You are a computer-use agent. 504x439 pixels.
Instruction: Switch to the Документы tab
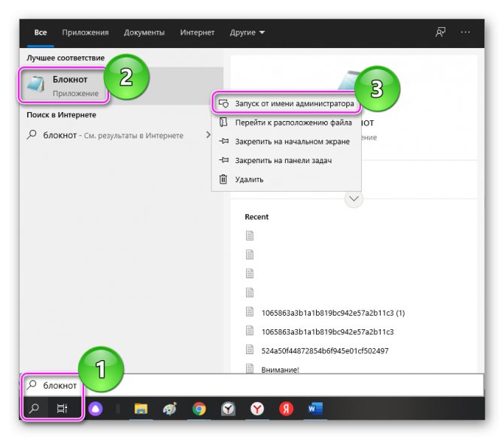point(144,32)
